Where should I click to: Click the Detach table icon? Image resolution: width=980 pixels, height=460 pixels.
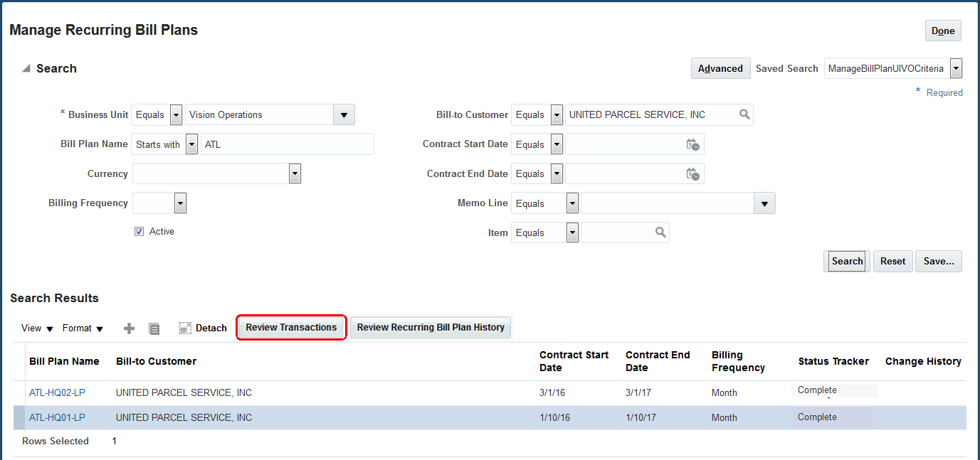coord(185,328)
